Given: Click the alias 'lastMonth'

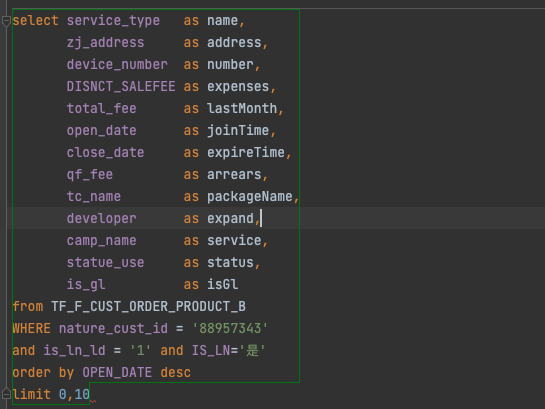Looking at the screenshot, I should (x=242, y=108).
